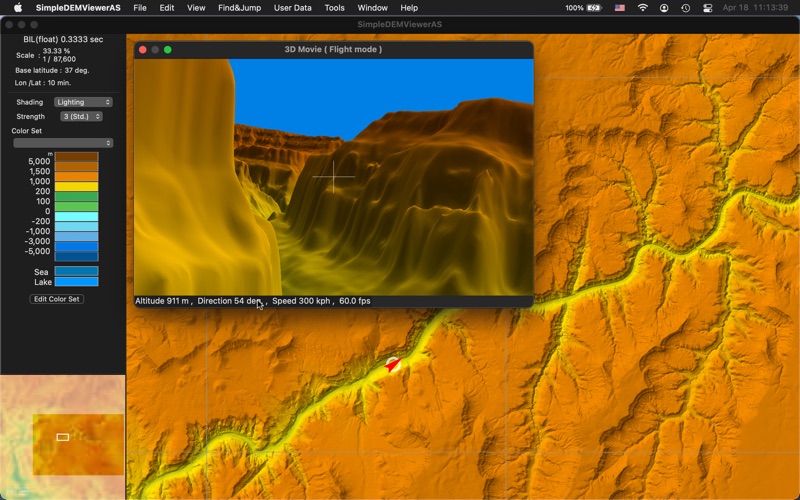Open the Shading dropdown set to Lighting
800x500 pixels.
coord(83,102)
